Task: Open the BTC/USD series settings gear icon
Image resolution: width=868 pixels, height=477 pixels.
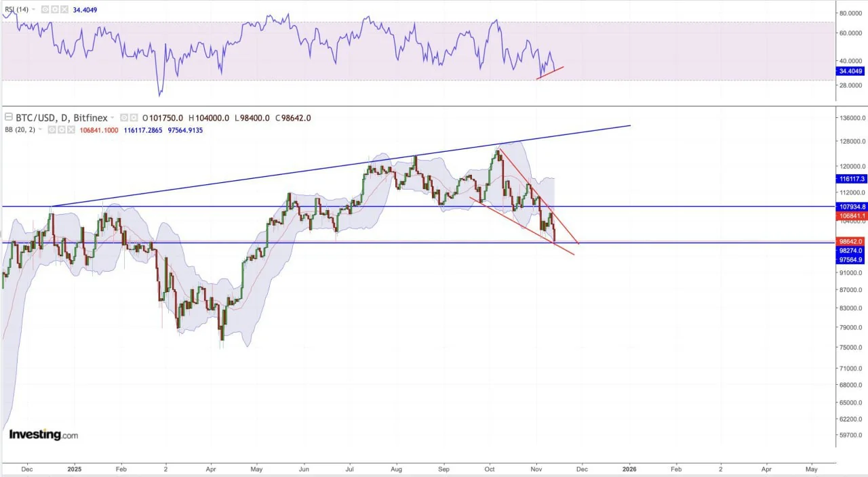Action: pyautogui.click(x=134, y=118)
